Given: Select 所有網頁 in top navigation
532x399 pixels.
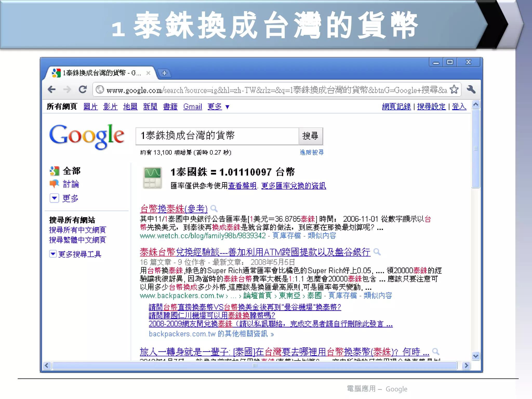Looking at the screenshot, I should point(62,107).
